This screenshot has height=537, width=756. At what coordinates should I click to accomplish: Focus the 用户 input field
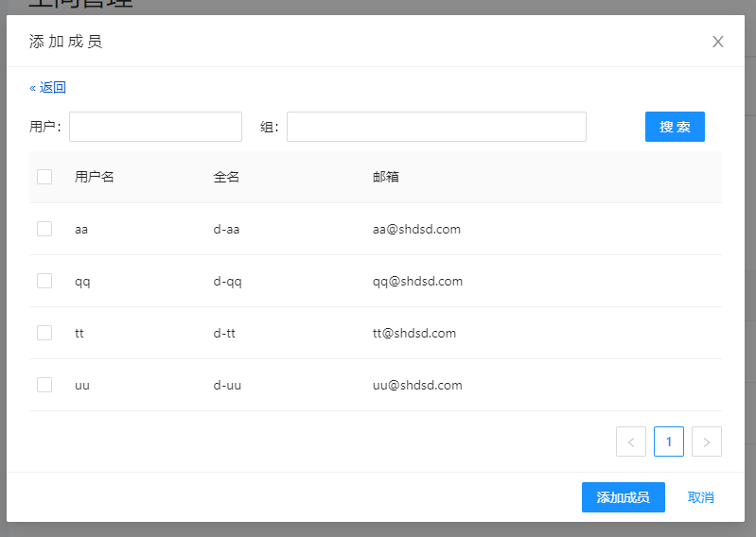[155, 127]
